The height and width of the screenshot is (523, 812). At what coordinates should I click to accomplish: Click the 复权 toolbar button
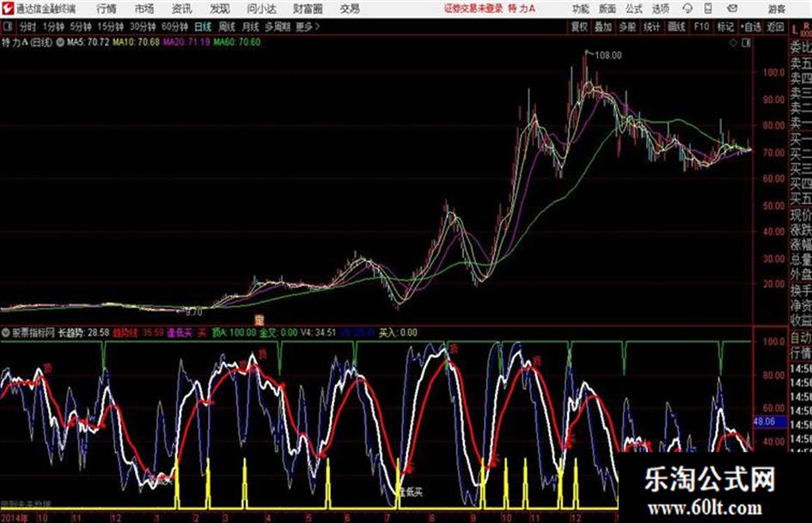[579, 27]
